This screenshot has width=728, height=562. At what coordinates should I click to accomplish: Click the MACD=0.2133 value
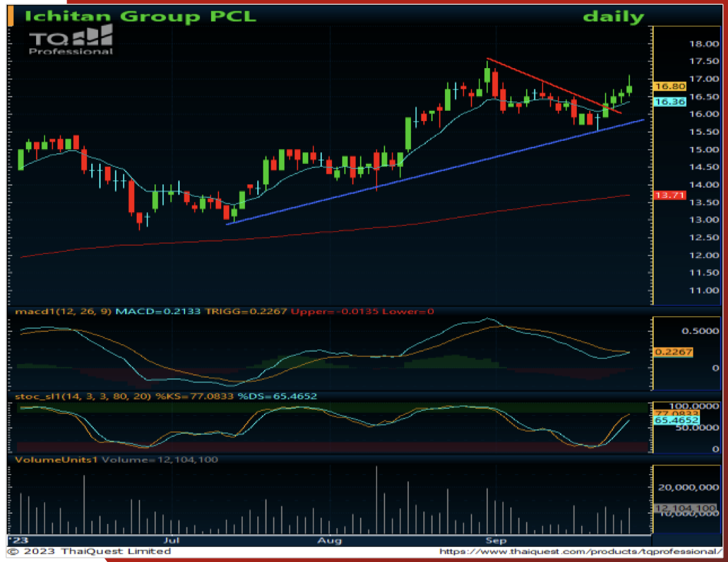(158, 311)
